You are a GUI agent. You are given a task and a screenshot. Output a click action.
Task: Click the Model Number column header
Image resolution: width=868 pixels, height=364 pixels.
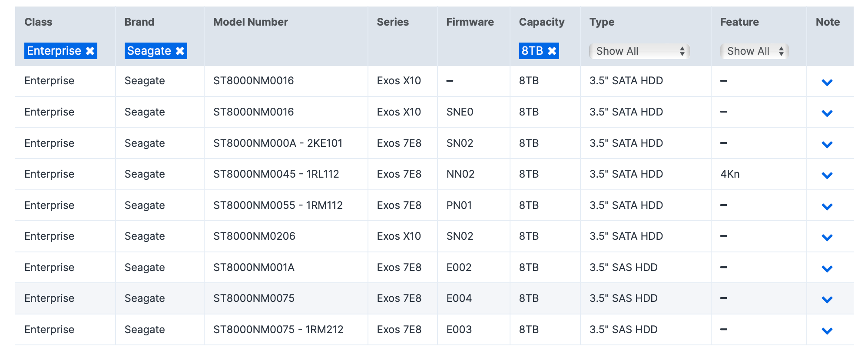(251, 22)
